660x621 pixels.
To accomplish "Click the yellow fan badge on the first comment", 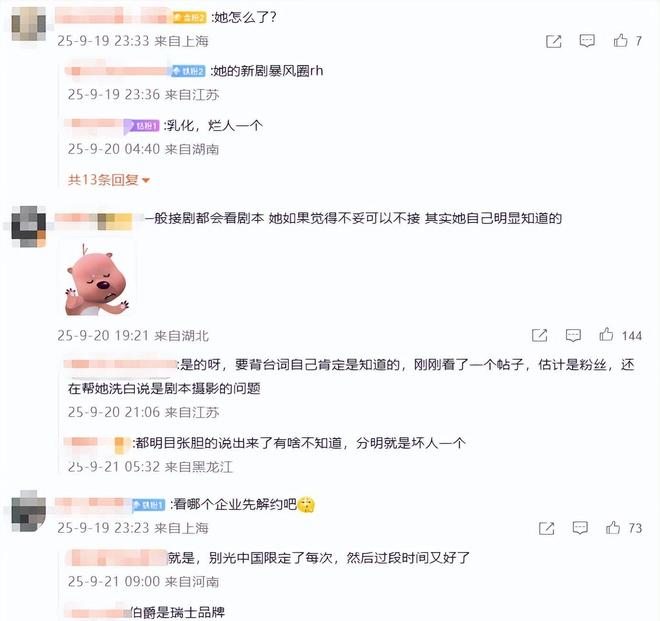I will [189, 17].
